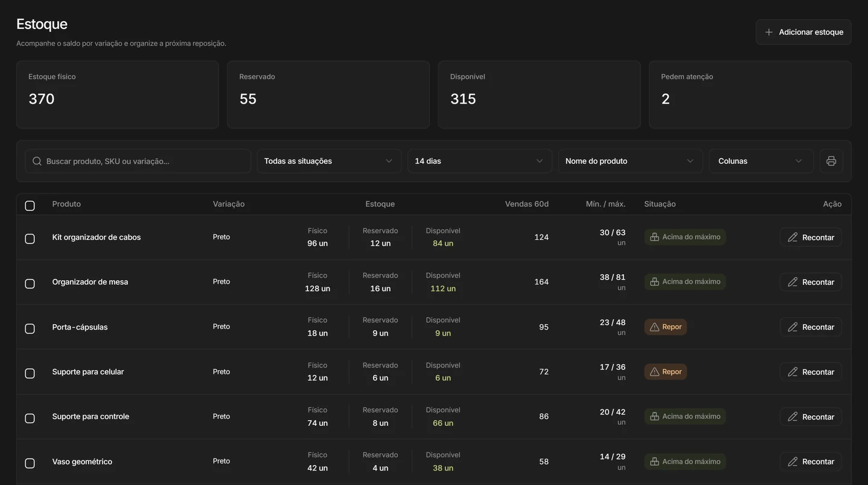868x485 pixels.
Task: Click Recontar for Suporte para controle
Action: pos(811,417)
